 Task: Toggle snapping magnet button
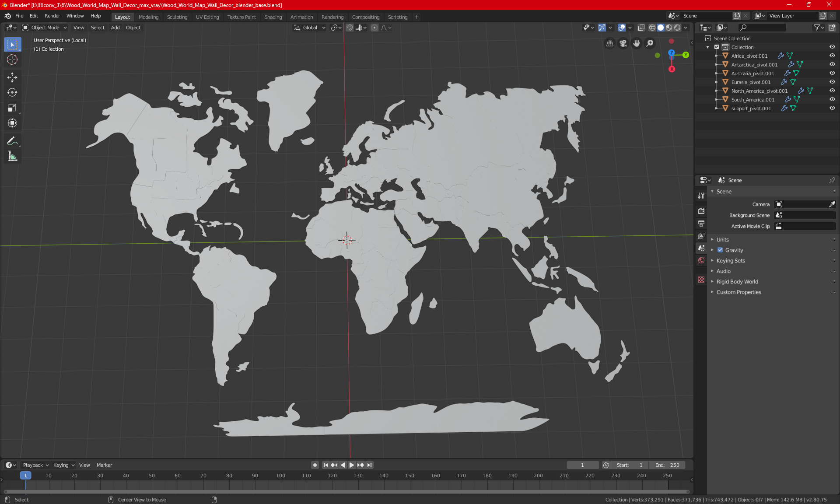[349, 28]
